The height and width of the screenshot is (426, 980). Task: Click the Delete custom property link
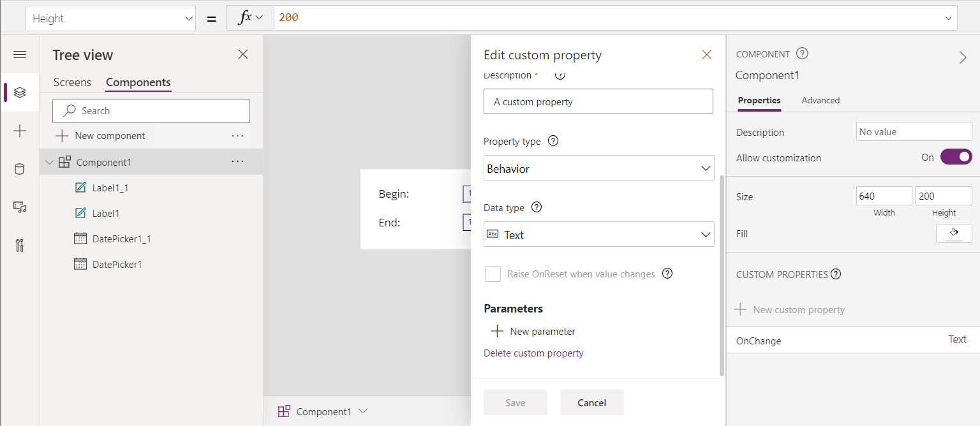(533, 353)
